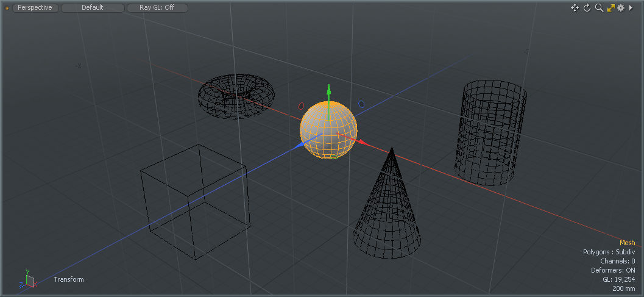The height and width of the screenshot is (297, 644).
Task: Click the pan view icon (four arrows)
Action: [x=575, y=8]
